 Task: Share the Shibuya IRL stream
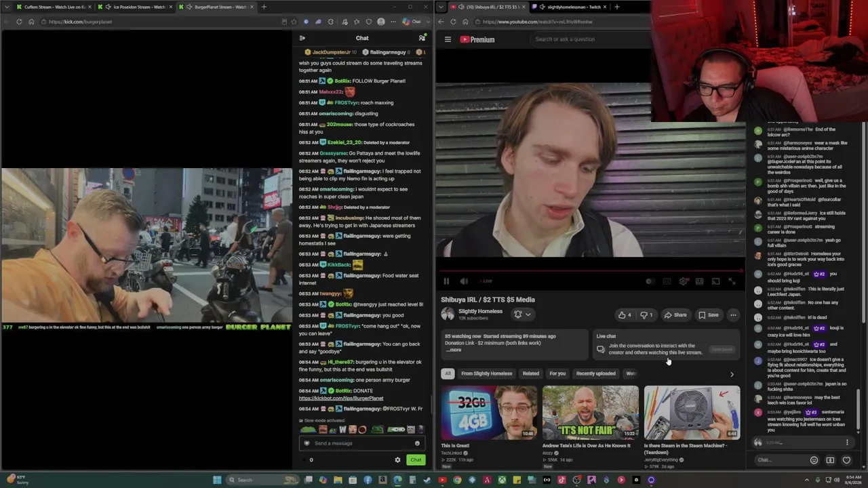(x=675, y=314)
